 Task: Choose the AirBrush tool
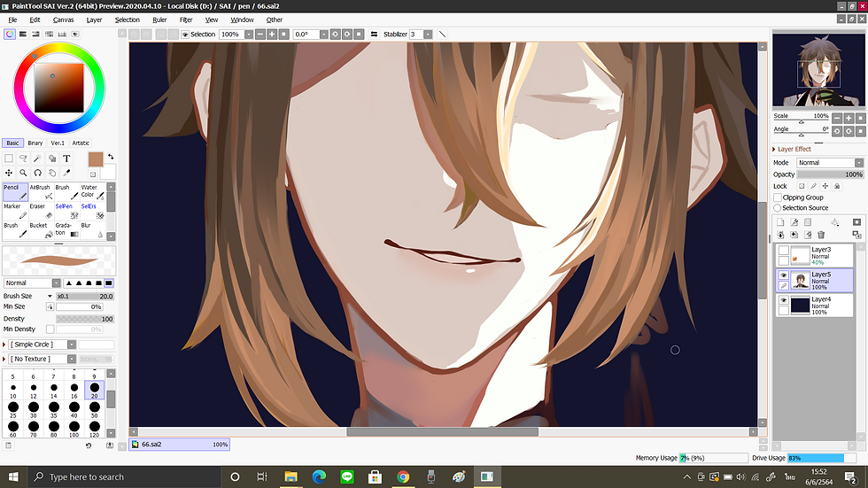[41, 192]
